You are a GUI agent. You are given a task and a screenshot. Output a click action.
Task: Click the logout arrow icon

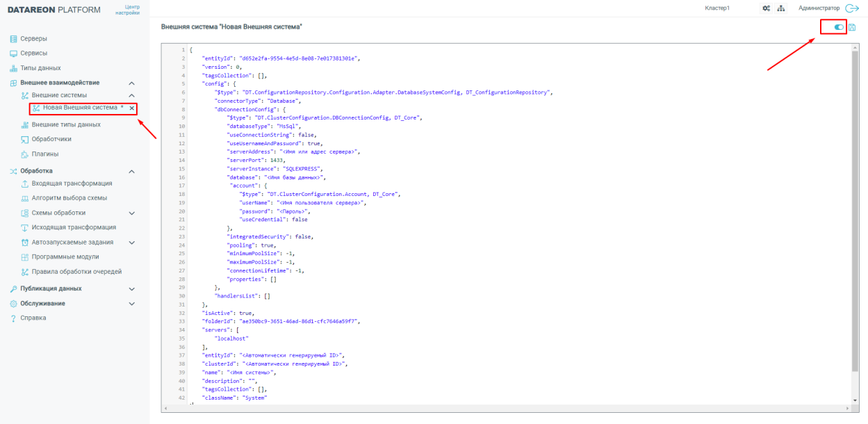pyautogui.click(x=852, y=8)
